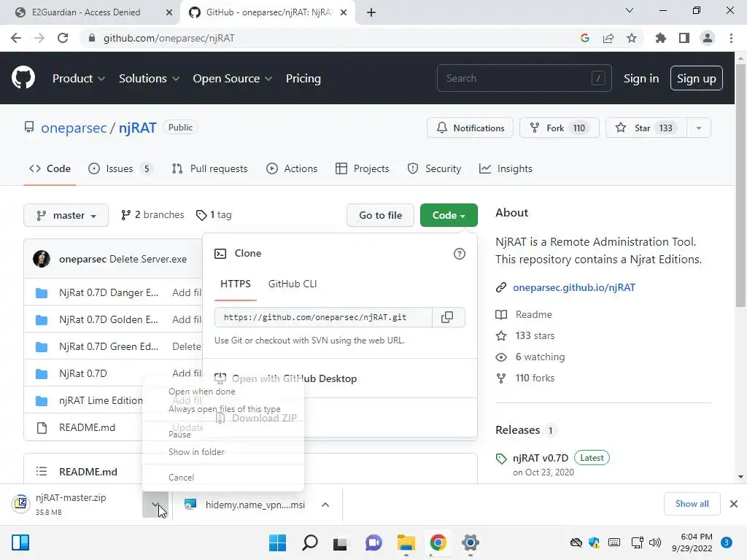Image resolution: width=747 pixels, height=560 pixels.
Task: Open a new browser tab
Action: click(x=371, y=12)
